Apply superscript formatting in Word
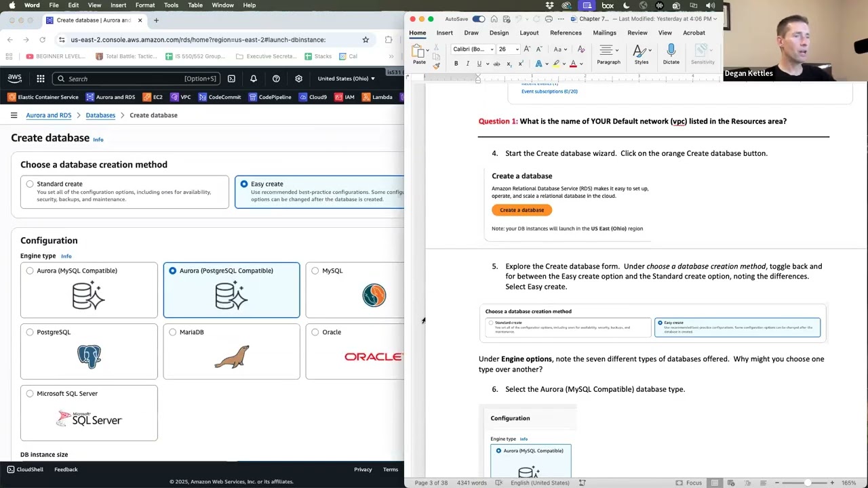The height and width of the screenshot is (488, 868). (520, 64)
